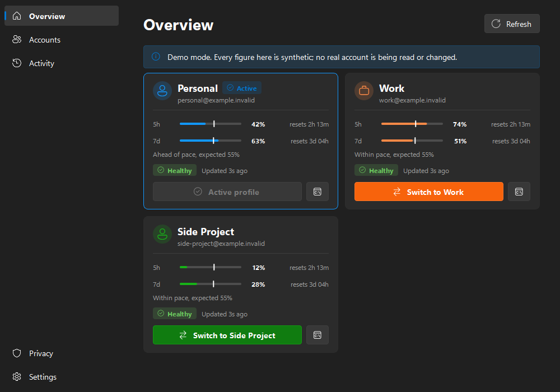Open terminal for Personal profile
The image size is (560, 392).
[x=318, y=192]
